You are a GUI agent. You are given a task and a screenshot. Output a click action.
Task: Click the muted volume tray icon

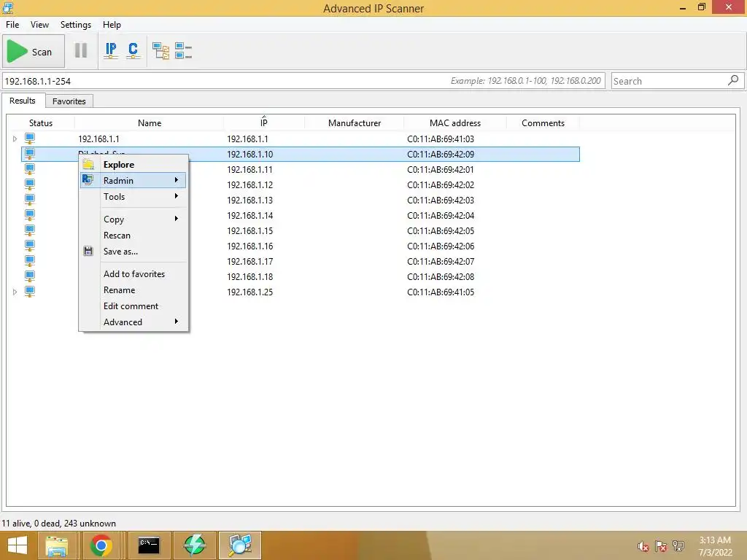pyautogui.click(x=643, y=546)
